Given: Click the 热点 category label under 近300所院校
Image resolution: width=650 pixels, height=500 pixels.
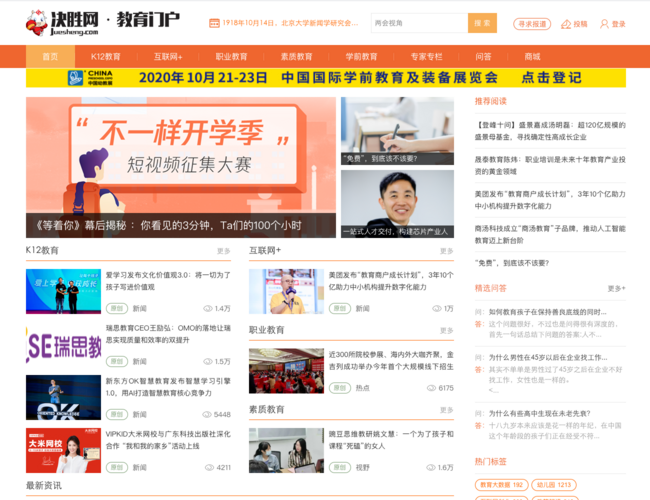Looking at the screenshot, I should point(363,388).
